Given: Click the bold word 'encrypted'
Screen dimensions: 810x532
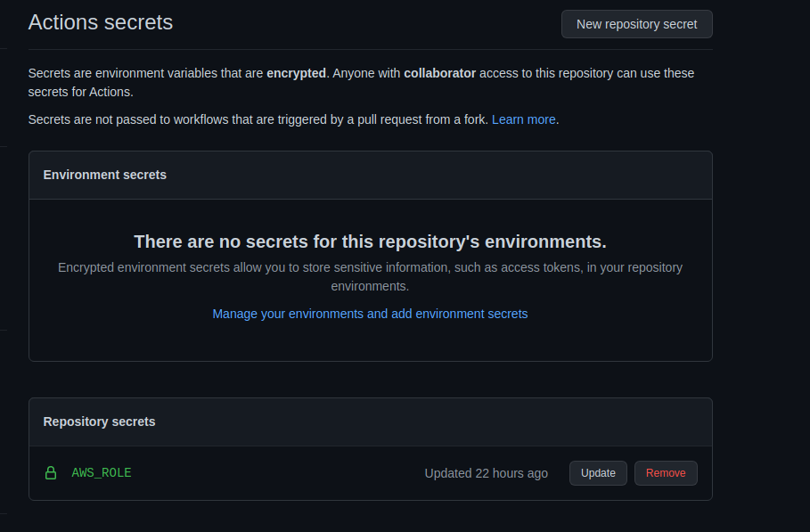Looking at the screenshot, I should pos(296,73).
